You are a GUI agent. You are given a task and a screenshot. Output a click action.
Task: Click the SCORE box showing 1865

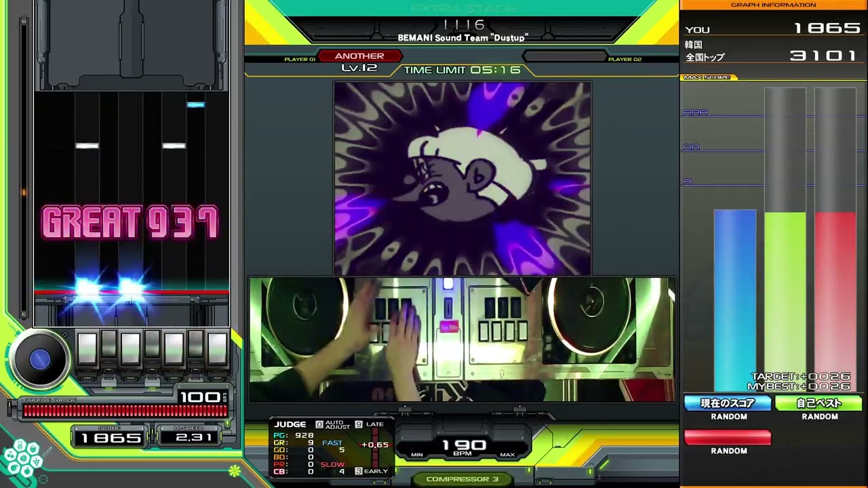pyautogui.click(x=111, y=437)
